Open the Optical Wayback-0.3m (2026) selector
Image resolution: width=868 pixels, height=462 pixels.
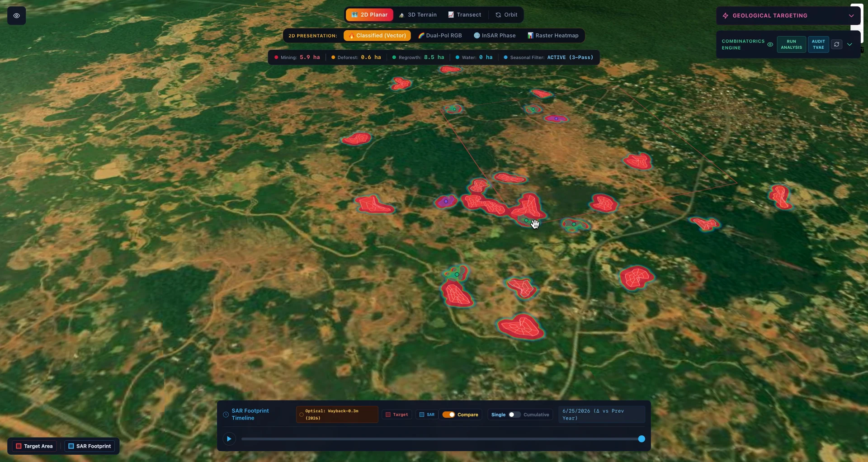click(x=337, y=415)
